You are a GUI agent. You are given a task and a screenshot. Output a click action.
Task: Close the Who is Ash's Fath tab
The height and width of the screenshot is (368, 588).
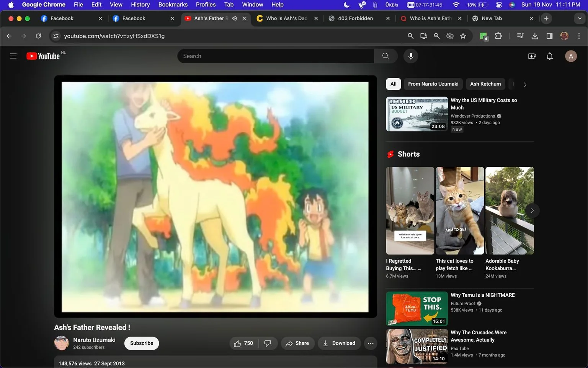459,18
